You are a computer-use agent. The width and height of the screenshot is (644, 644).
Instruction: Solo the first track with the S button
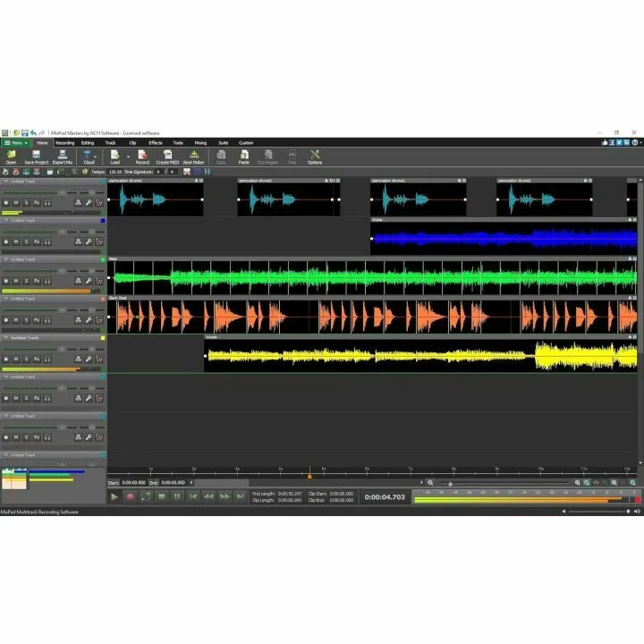pos(26,202)
